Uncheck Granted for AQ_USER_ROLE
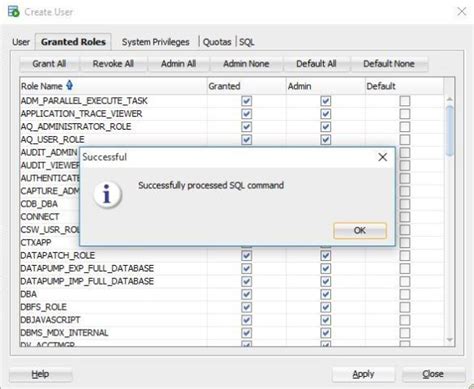The width and height of the screenshot is (474, 389). (x=246, y=140)
